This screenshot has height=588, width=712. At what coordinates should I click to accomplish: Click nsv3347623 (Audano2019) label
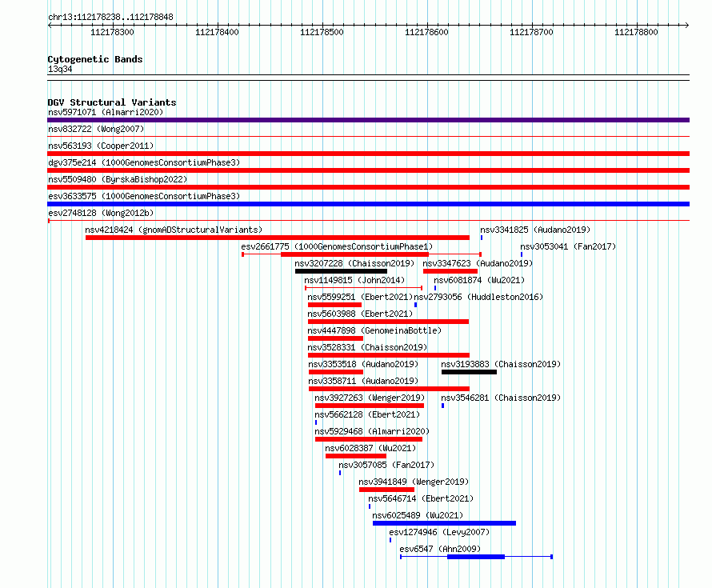(478, 263)
